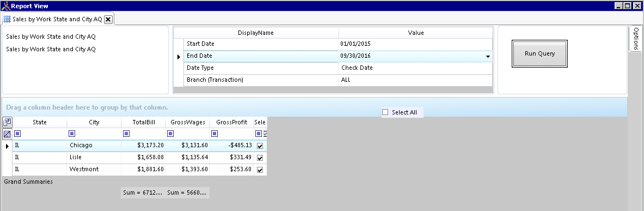
Task: Sort by the GrossProfit column header
Action: point(232,122)
